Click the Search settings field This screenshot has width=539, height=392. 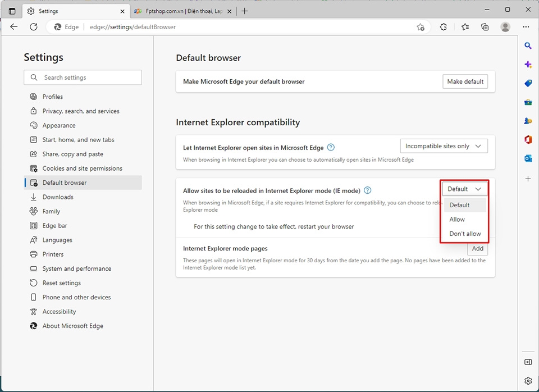(x=83, y=78)
